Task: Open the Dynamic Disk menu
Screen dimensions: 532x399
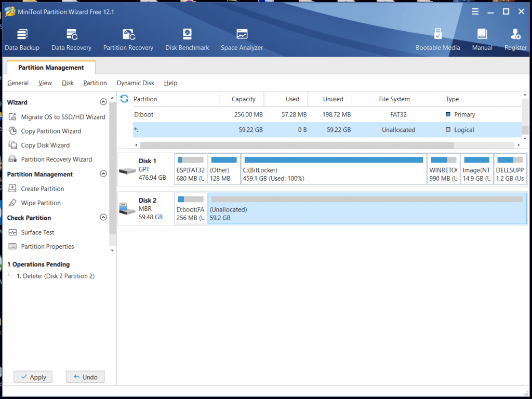Action: 136,83
